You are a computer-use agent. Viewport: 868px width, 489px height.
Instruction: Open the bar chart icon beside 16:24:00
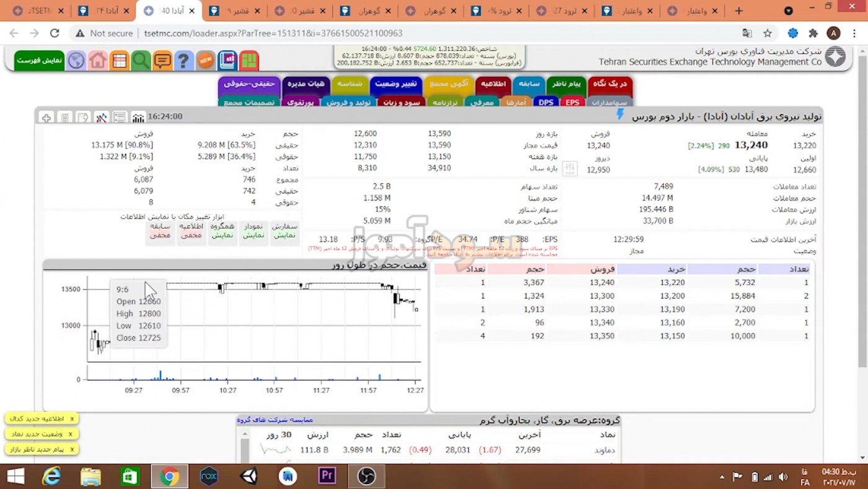[138, 117]
